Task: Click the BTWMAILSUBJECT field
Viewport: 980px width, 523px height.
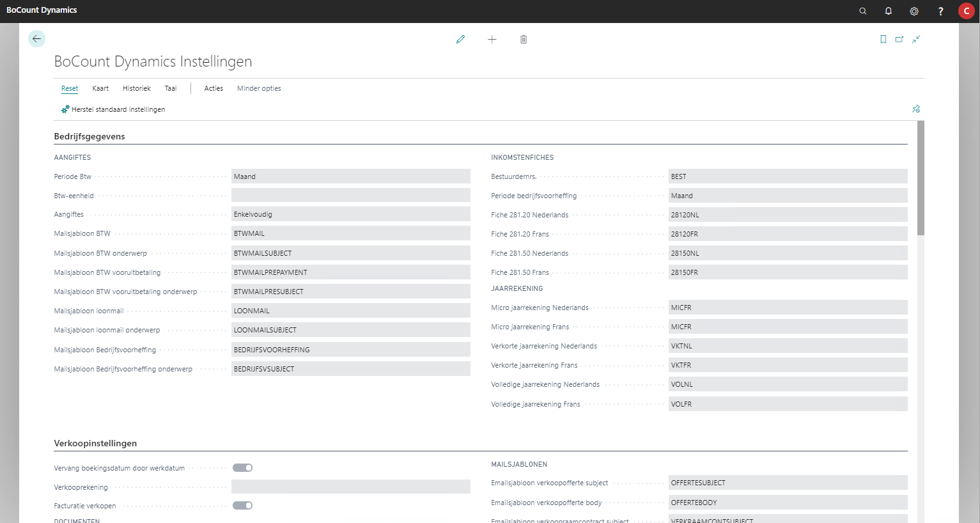Action: click(x=351, y=253)
